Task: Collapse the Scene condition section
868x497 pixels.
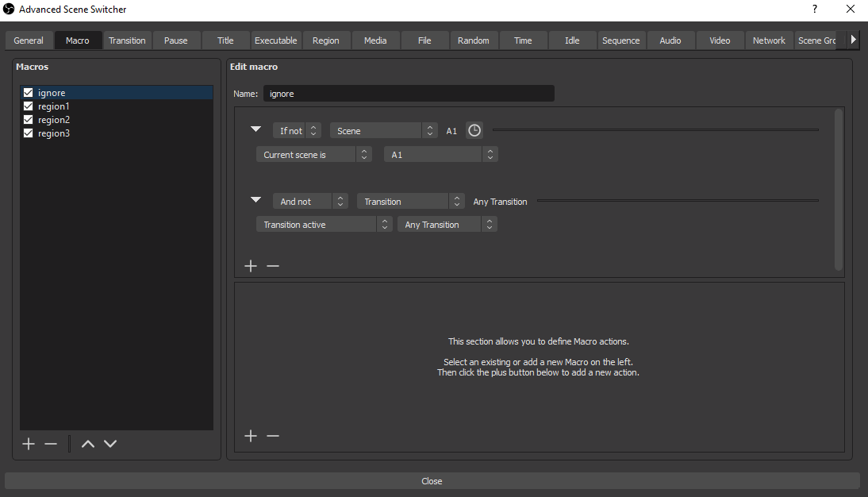Action: (x=255, y=129)
